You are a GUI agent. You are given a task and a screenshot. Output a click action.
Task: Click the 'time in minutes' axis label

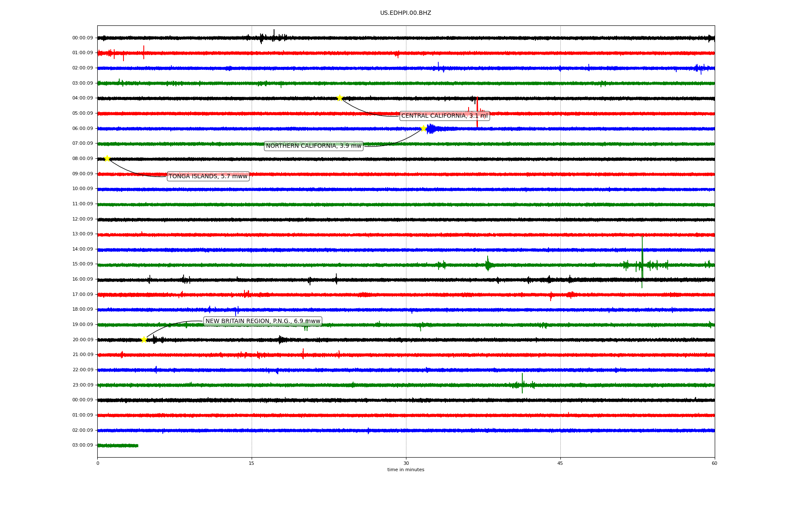406,470
